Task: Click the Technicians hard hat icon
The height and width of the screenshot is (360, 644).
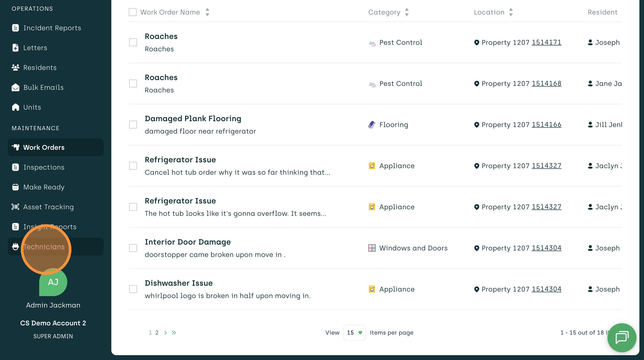Action: point(15,247)
